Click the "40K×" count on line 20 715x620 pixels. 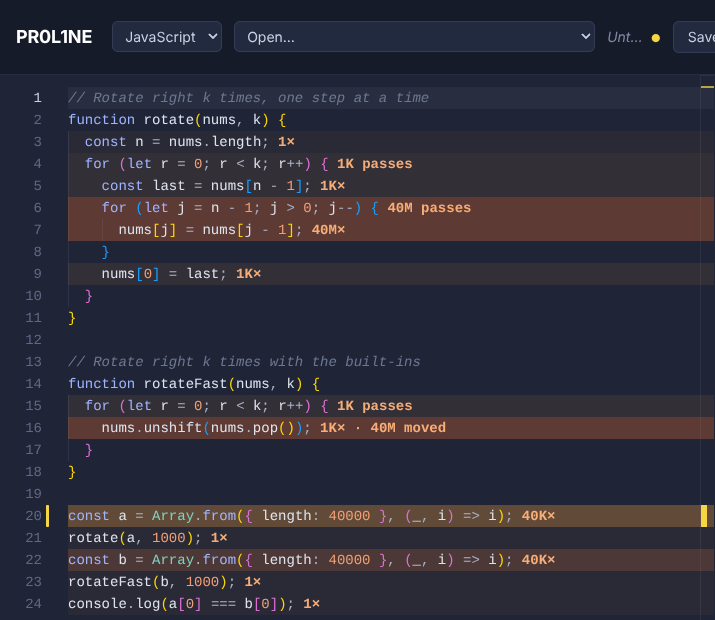tap(538, 516)
